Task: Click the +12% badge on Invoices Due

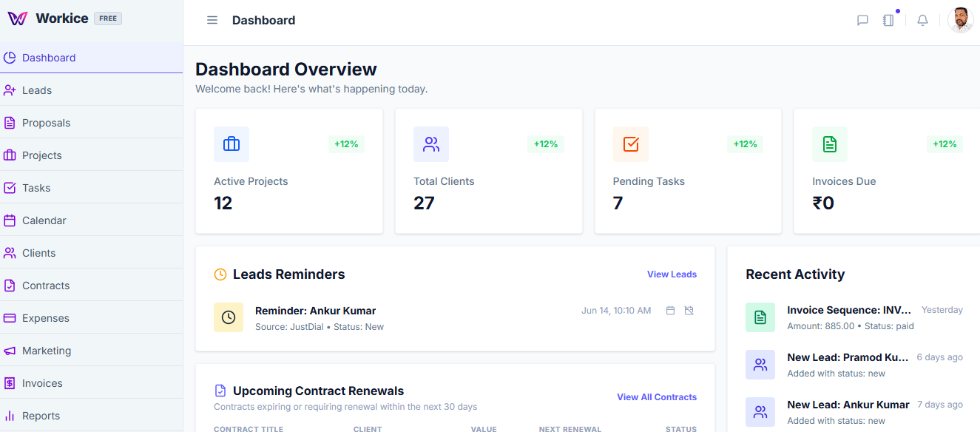Action: click(x=944, y=144)
